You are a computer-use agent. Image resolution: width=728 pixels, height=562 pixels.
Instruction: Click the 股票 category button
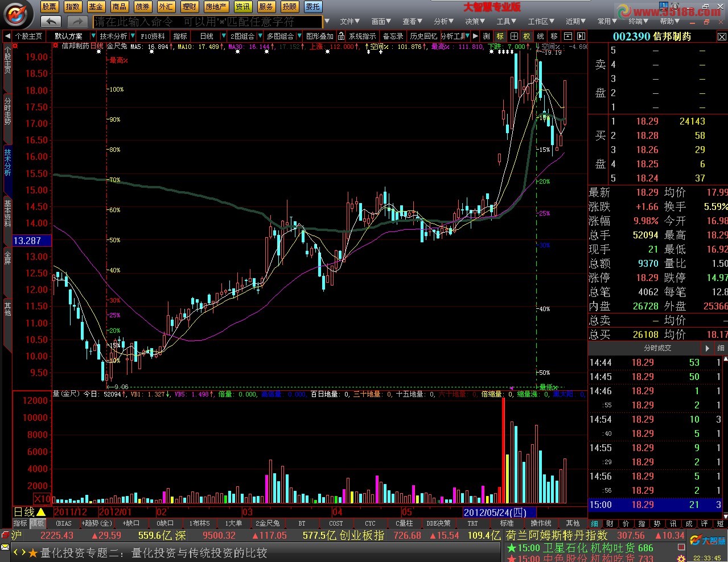point(50,7)
